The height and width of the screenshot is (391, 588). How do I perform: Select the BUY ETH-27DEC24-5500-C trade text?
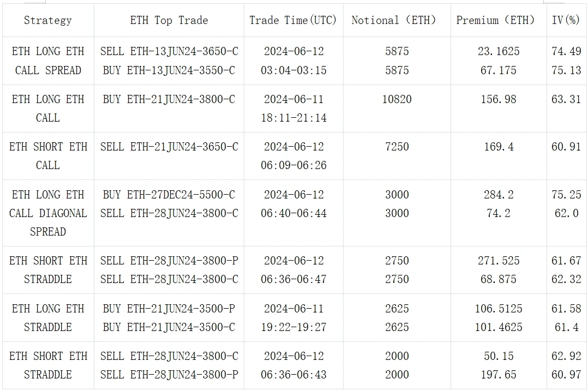pyautogui.click(x=169, y=195)
